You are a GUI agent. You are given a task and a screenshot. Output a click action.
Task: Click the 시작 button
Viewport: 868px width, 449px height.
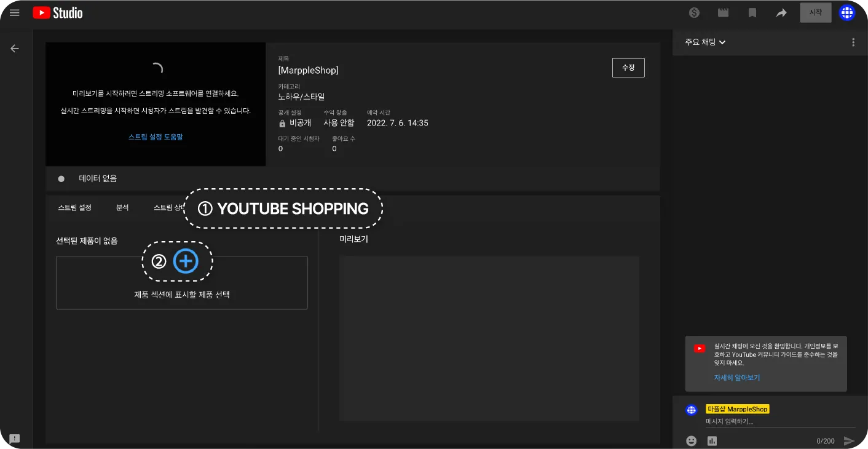tap(815, 13)
